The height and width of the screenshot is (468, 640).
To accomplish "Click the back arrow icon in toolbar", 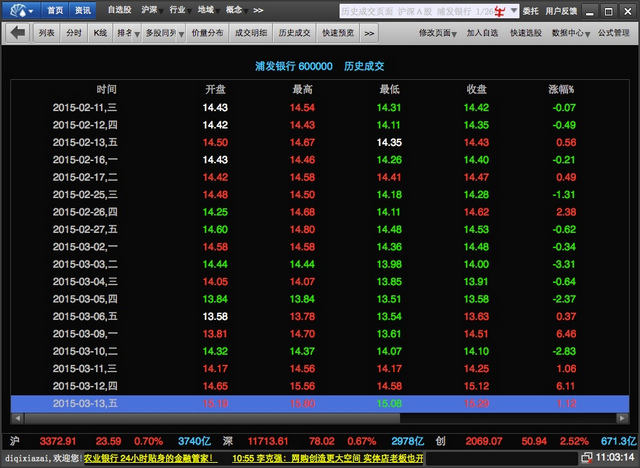I will (x=18, y=33).
